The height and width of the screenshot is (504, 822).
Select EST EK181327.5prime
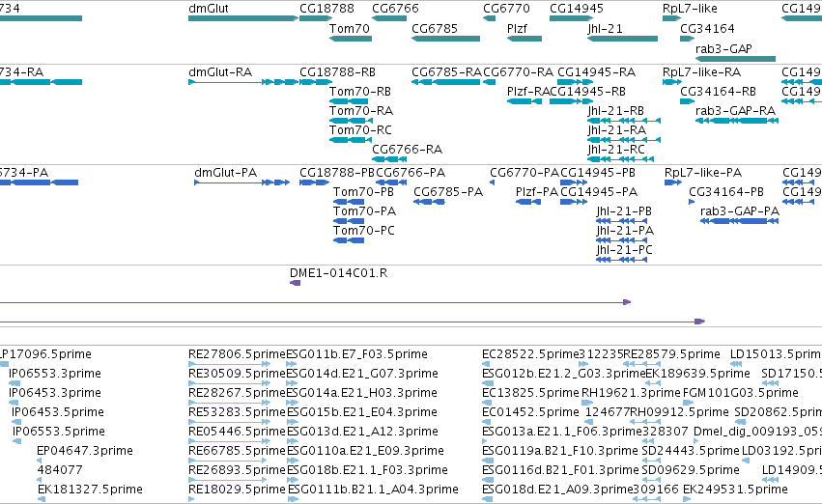click(x=42, y=499)
